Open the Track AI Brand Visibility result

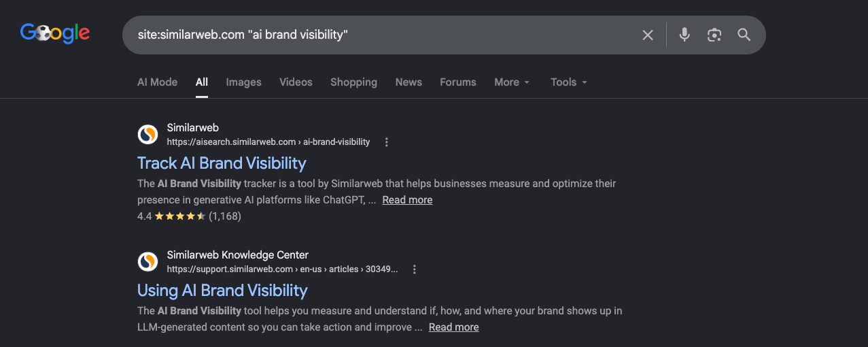222,163
